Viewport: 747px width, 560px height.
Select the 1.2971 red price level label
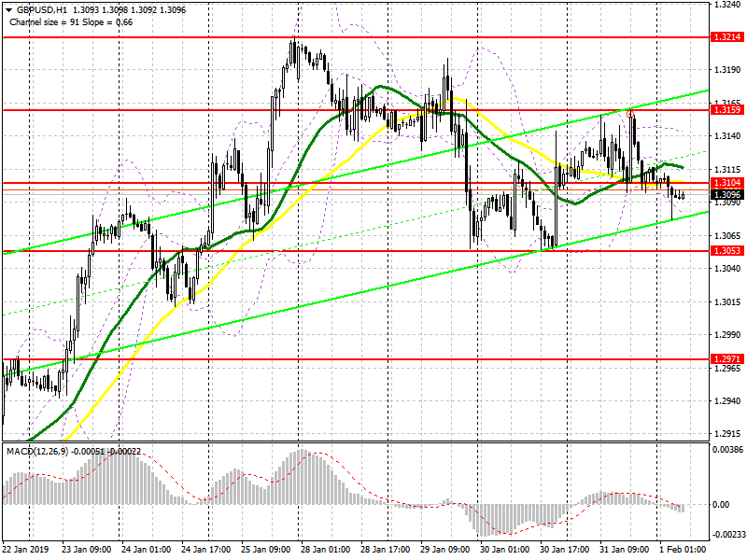(x=726, y=359)
